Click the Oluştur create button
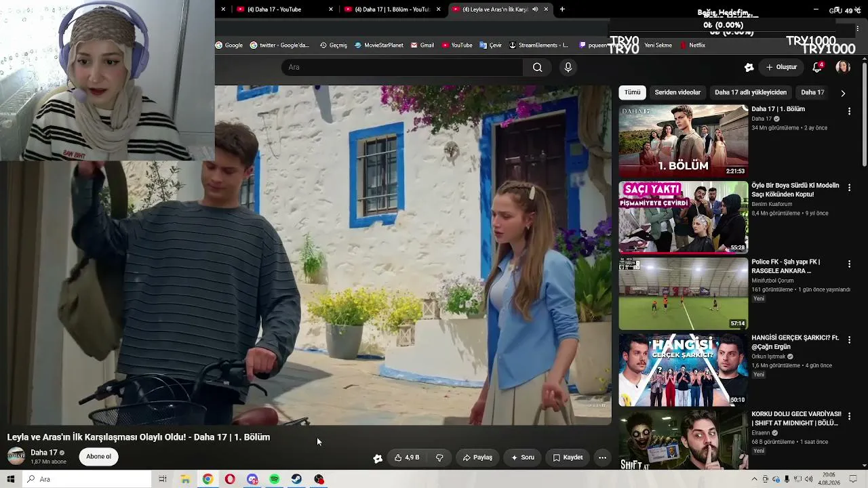This screenshot has width=868, height=488. click(781, 67)
